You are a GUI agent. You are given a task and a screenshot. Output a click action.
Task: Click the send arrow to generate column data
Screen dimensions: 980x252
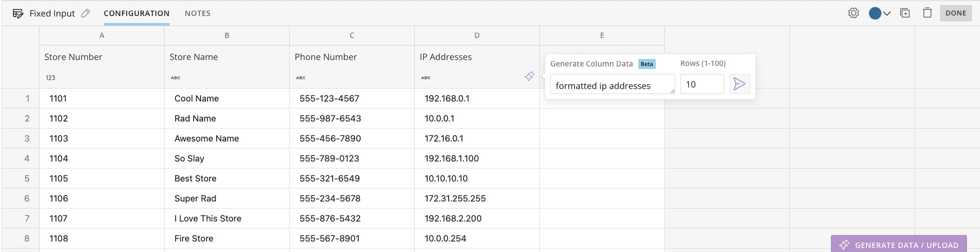739,84
